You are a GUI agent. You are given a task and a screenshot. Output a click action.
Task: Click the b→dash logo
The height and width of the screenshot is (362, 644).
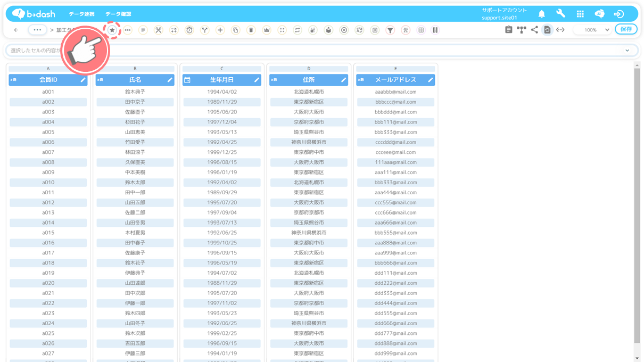[x=34, y=14]
